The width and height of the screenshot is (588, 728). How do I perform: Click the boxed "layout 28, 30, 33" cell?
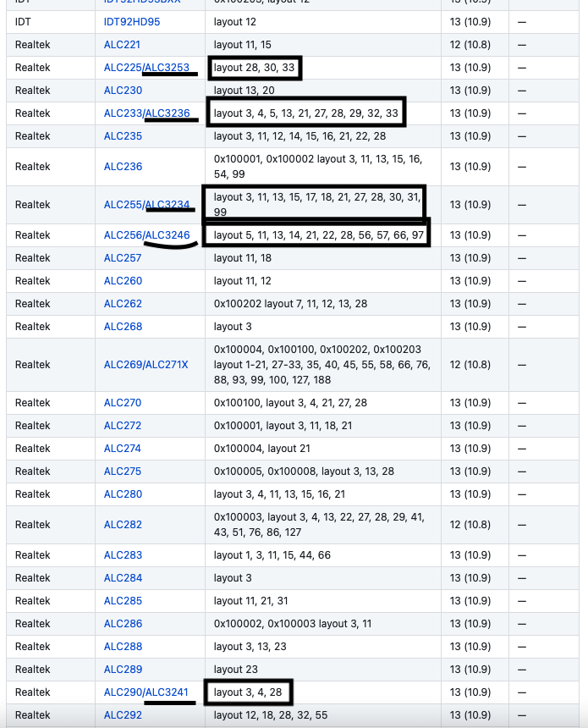tap(254, 68)
